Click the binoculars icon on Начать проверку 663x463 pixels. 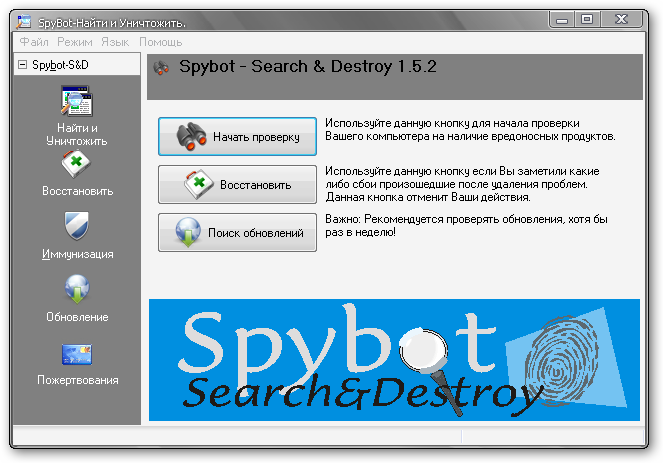[x=190, y=137]
